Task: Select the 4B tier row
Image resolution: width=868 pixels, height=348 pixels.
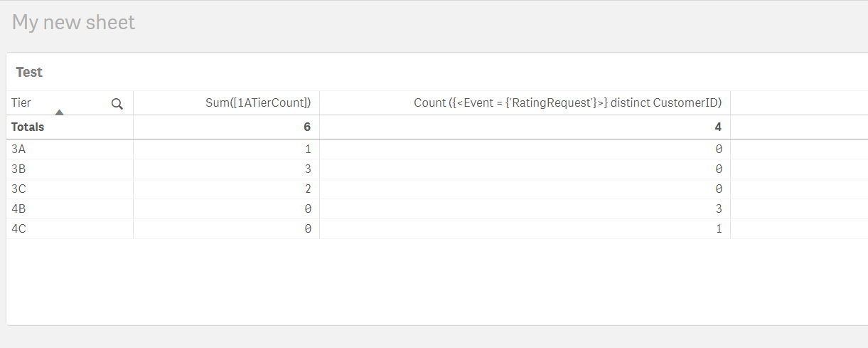Action: 19,209
